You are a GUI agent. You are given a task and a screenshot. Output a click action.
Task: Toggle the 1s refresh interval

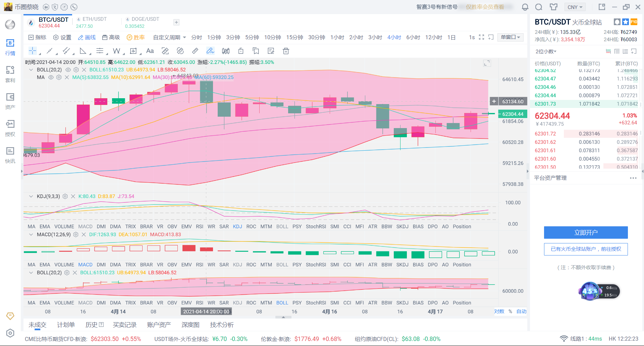tap(472, 37)
